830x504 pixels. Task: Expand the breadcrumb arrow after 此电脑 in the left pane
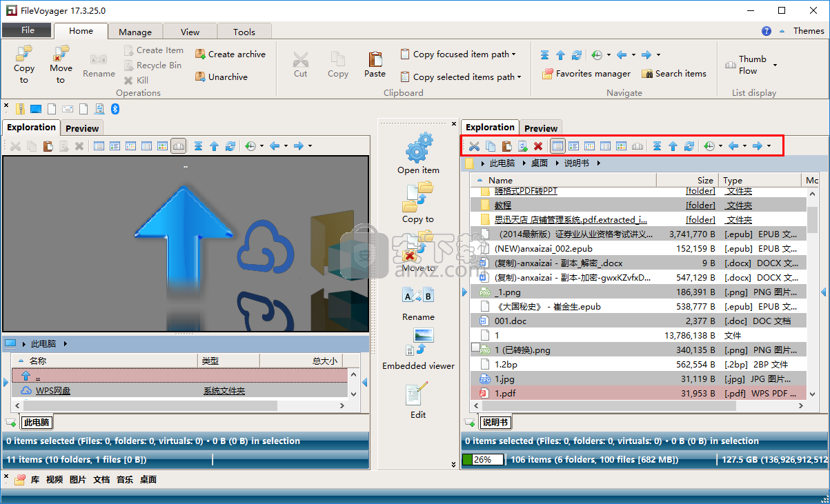[x=65, y=343]
